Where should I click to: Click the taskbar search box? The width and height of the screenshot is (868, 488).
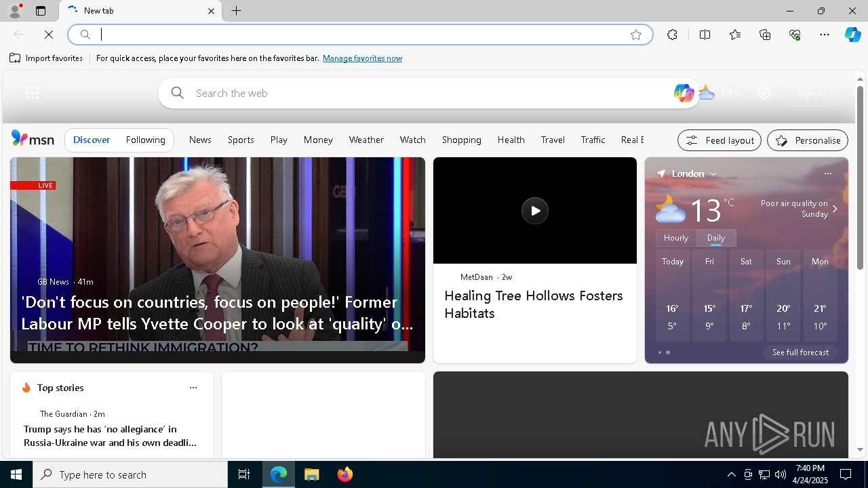[130, 474]
